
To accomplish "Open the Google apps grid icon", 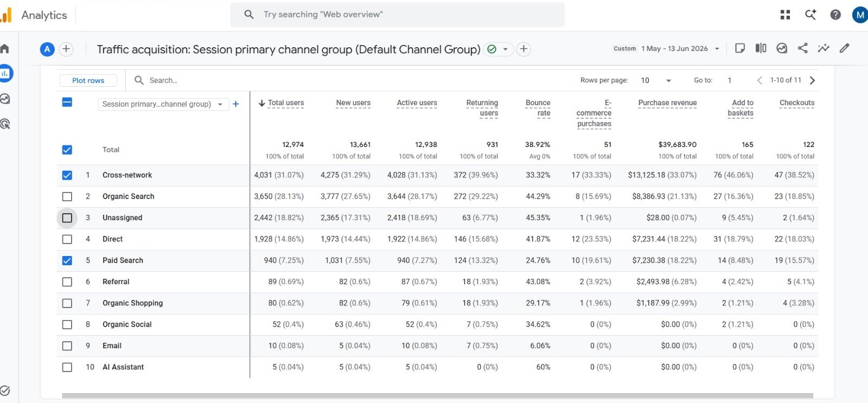I will click(x=785, y=15).
